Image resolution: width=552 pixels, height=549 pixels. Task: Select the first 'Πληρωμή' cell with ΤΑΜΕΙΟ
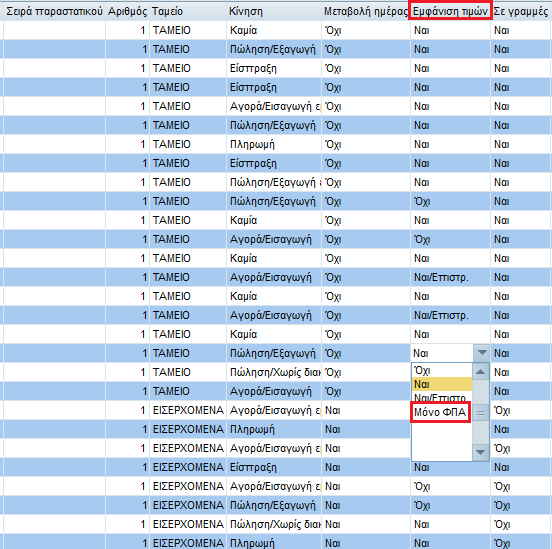pyautogui.click(x=274, y=144)
